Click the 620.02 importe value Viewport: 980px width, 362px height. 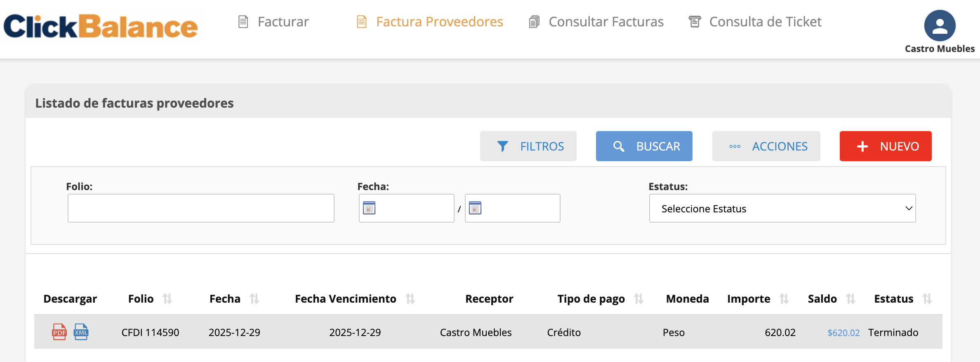780,332
